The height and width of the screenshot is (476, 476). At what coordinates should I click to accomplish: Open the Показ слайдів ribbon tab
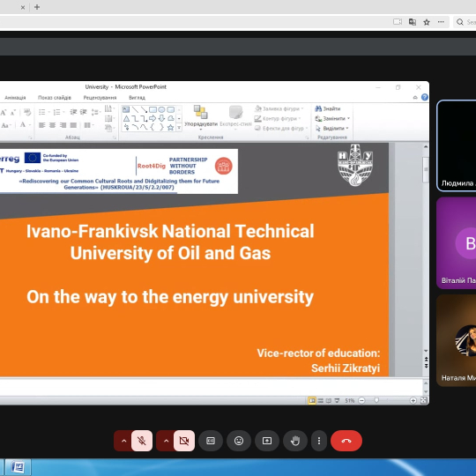tap(55, 98)
